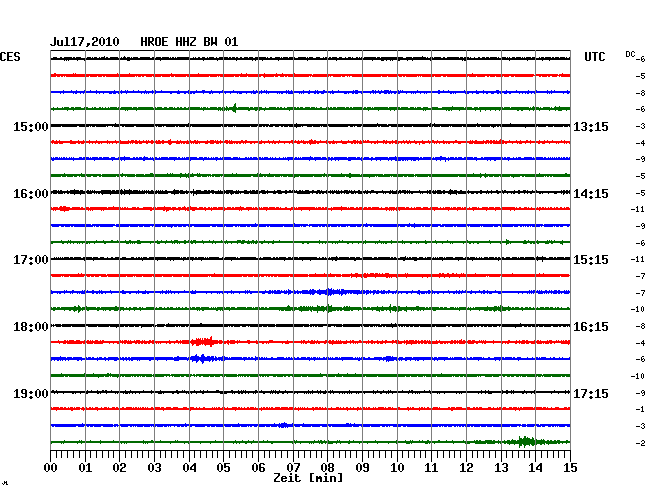Viewport: 650px width, 494px height.
Task: Click the DC value "-2"
Action: point(640,443)
